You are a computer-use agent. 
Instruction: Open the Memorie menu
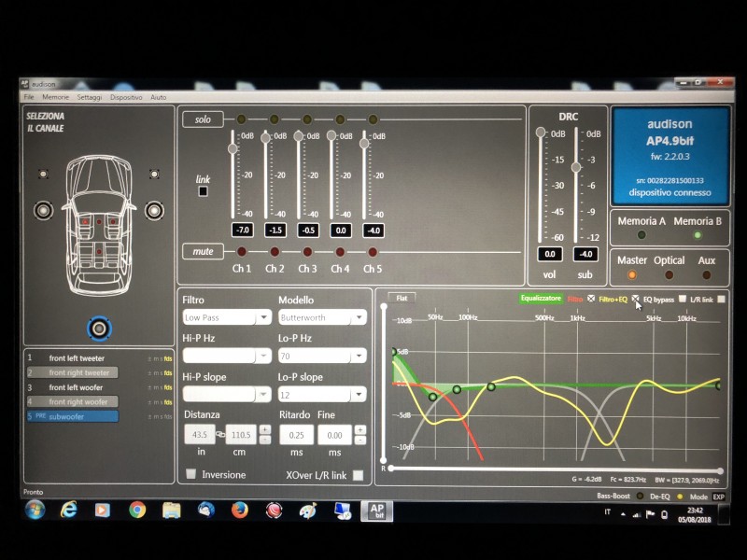(55, 97)
